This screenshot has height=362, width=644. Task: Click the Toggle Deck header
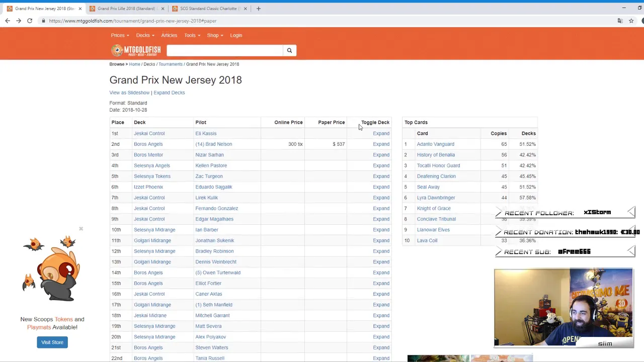point(375,122)
